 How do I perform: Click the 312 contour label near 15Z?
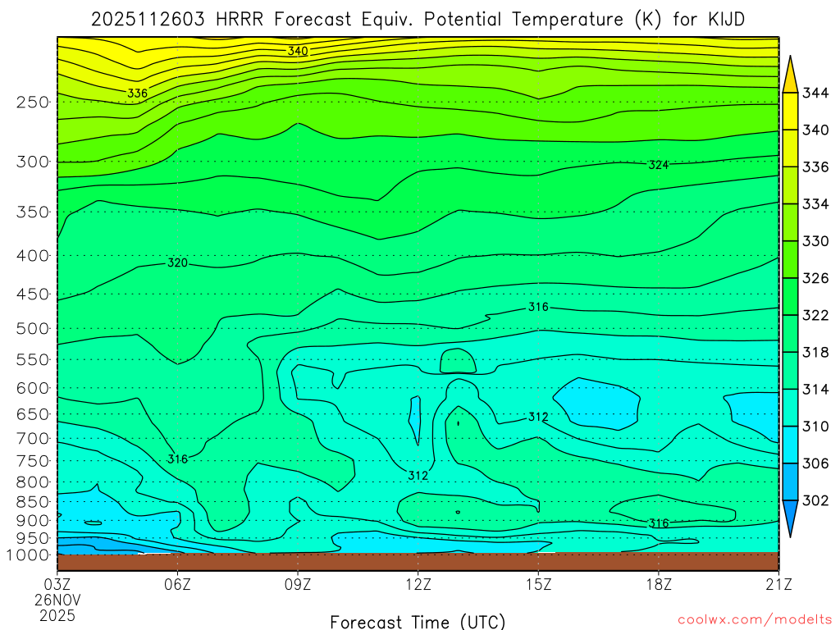point(538,417)
